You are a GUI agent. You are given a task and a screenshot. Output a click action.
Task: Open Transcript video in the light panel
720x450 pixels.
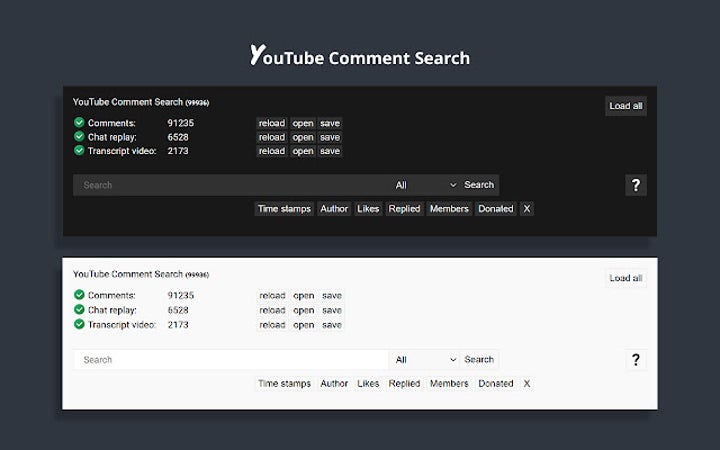tap(303, 325)
